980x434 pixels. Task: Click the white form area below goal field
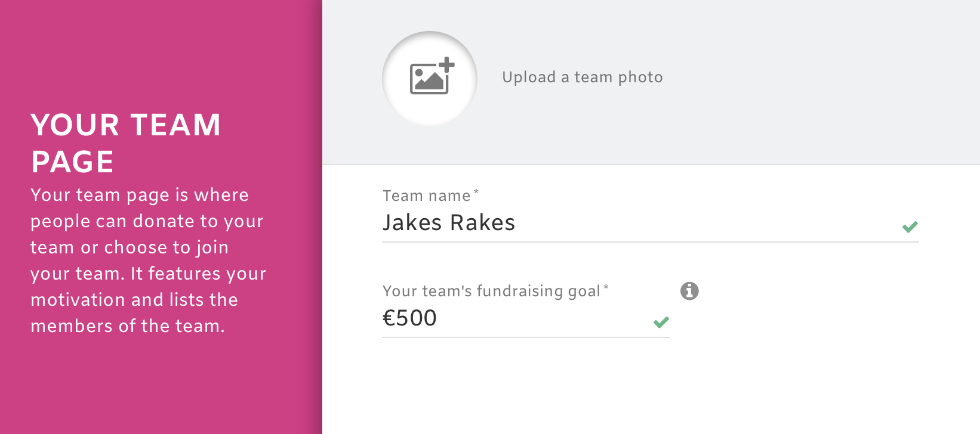pyautogui.click(x=651, y=387)
